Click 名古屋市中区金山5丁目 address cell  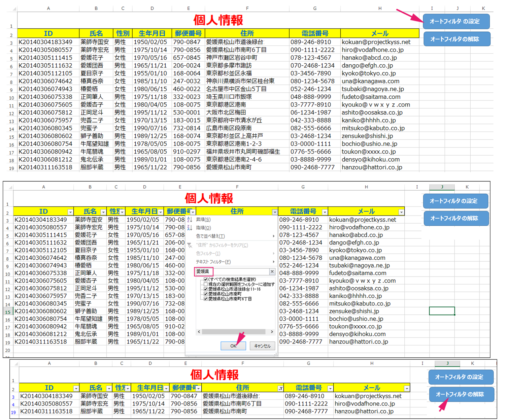tap(247, 89)
